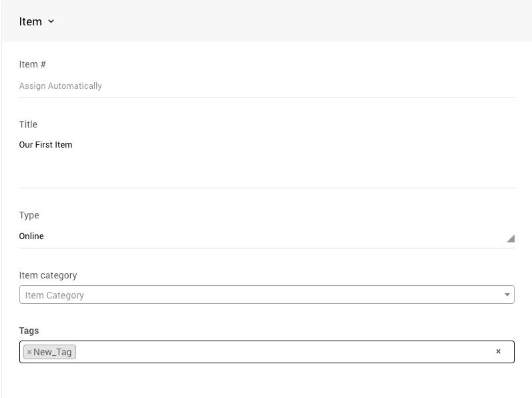Click the Assign Automatically placeholder text
Image resolution: width=532 pixels, height=398 pixels.
coord(61,86)
